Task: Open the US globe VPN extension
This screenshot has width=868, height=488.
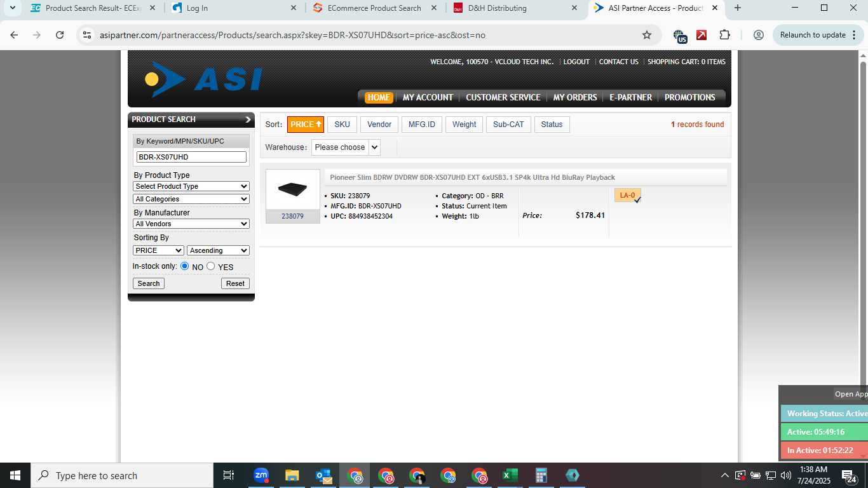Action: pos(679,36)
